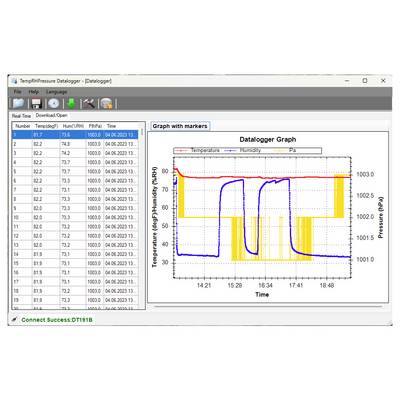400x400 pixels.
Task: Click the Temperature entry in graph legend
Action: pos(198,150)
